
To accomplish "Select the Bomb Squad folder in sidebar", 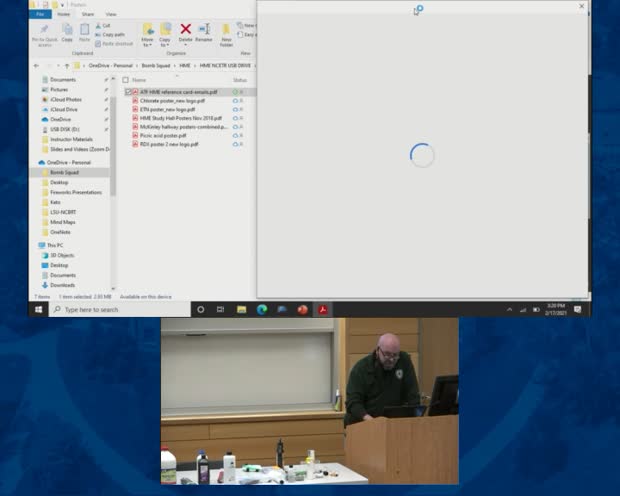I will point(64,172).
